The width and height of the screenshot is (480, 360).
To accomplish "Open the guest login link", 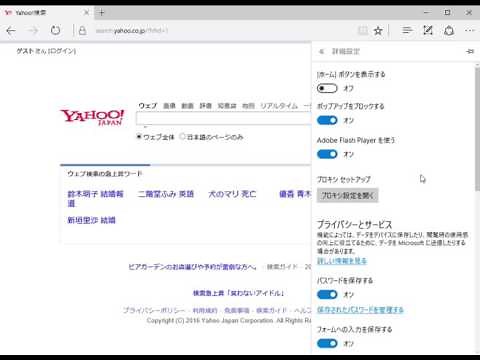I will click(x=62, y=51).
